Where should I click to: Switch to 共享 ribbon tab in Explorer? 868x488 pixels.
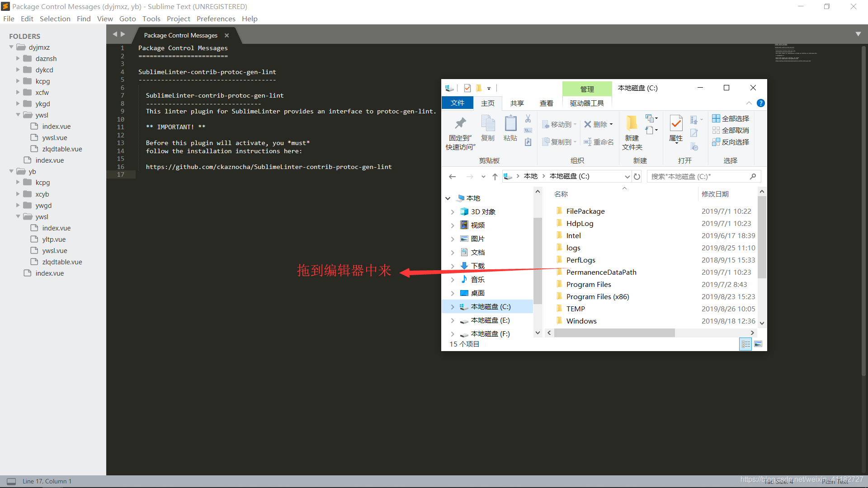[x=517, y=103]
